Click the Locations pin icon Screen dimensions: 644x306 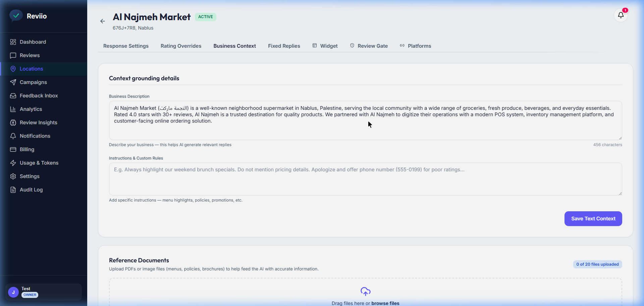point(13,69)
